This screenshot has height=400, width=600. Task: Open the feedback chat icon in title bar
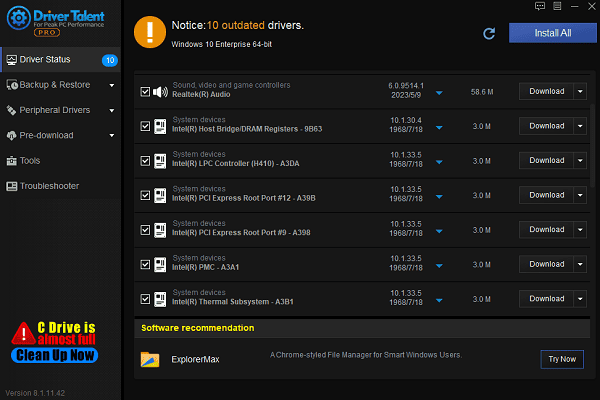[x=540, y=6]
